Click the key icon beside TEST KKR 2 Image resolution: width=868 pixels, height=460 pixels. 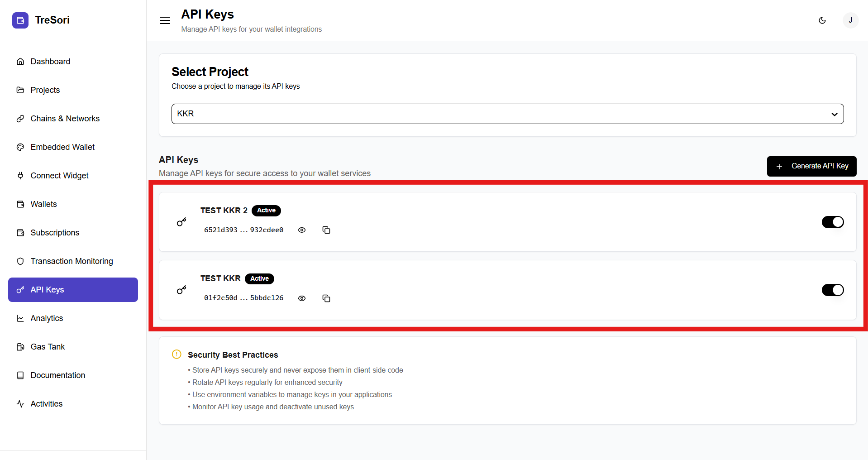coord(181,222)
